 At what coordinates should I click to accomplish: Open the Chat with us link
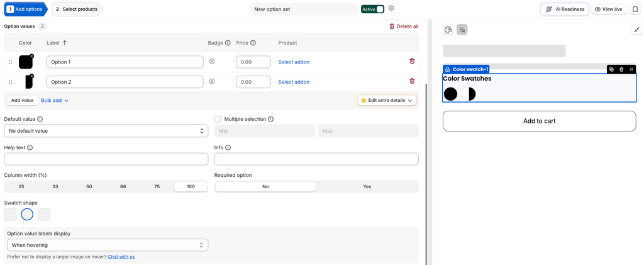(121, 257)
